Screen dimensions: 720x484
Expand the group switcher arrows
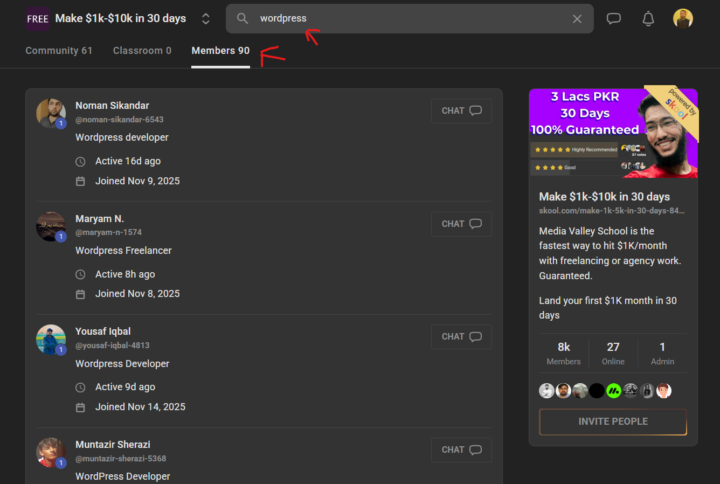pos(205,18)
